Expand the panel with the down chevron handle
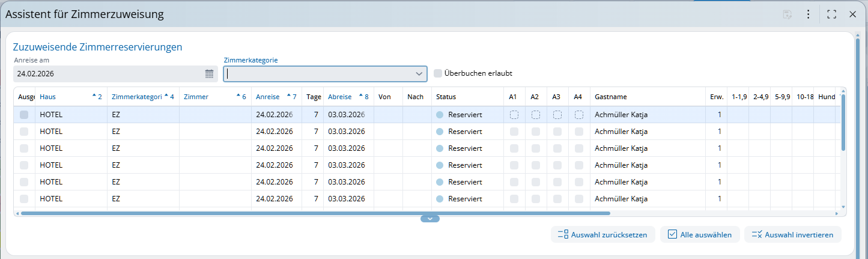This screenshot has height=259, width=868. point(430,219)
